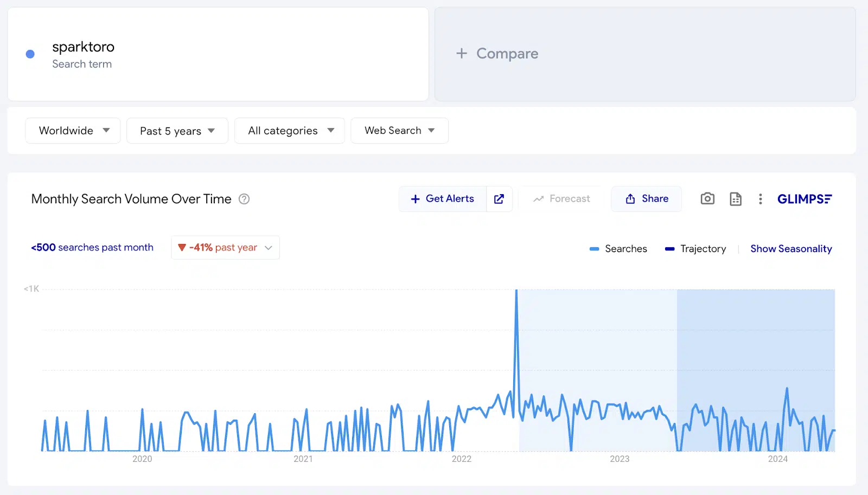This screenshot has width=868, height=495.
Task: Open the three-dot more options menu
Action: [x=761, y=199]
